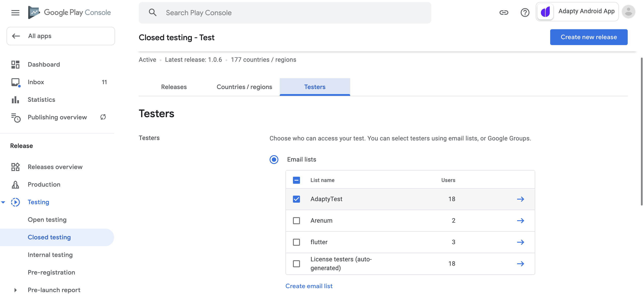
Task: Expand the Pre-launch report section
Action: (x=15, y=290)
